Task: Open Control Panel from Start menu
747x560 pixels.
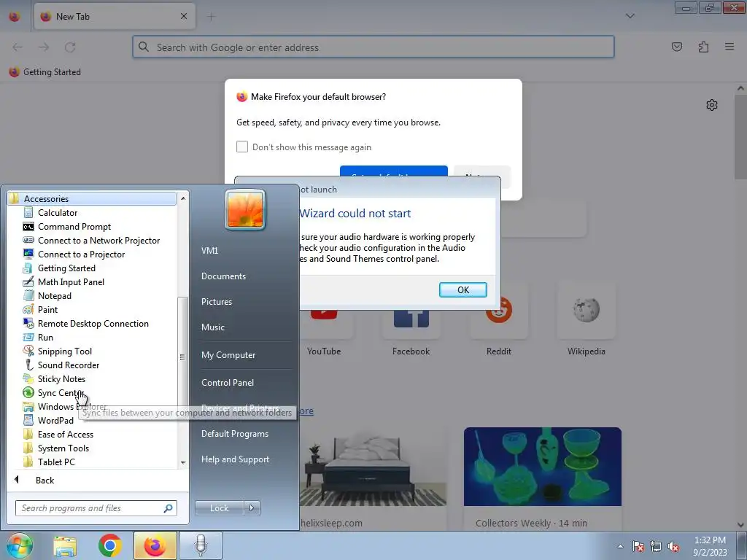Action: point(228,383)
